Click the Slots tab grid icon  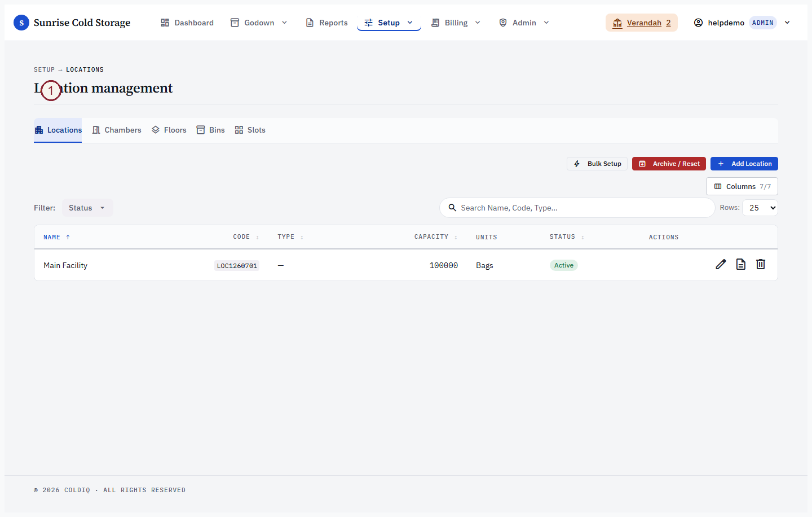click(x=239, y=130)
